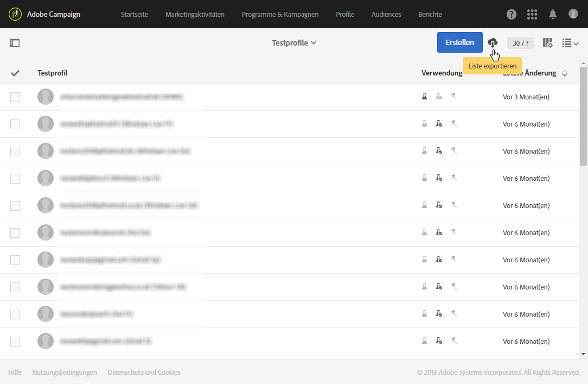This screenshot has width=588, height=384.
Task: Click the Adobe Campaign logo icon
Action: click(15, 14)
